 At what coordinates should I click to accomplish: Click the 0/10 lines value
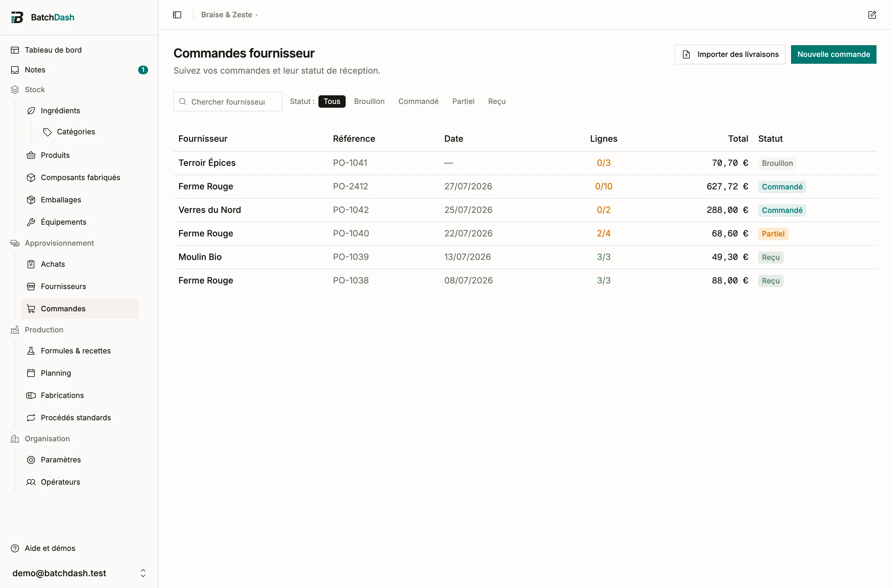point(603,186)
